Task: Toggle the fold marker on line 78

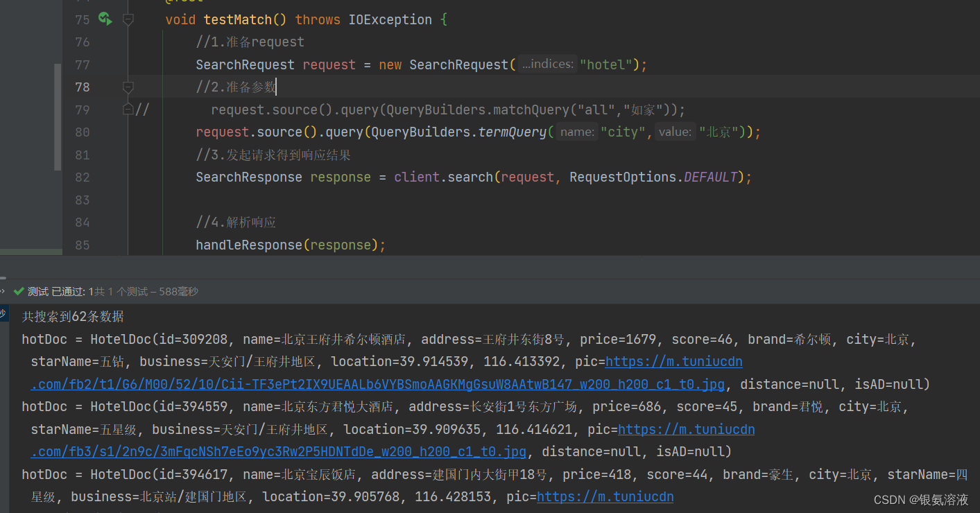Action: pyautogui.click(x=128, y=87)
